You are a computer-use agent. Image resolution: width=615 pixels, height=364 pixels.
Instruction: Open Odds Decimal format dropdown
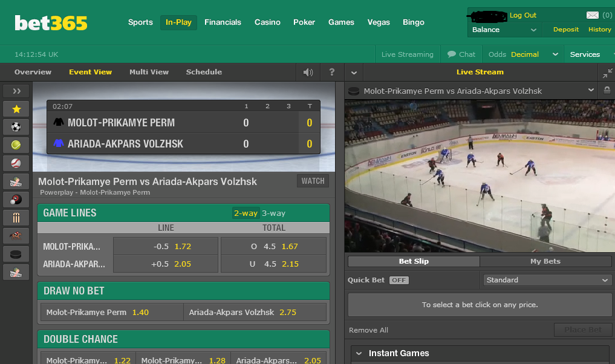(x=524, y=54)
